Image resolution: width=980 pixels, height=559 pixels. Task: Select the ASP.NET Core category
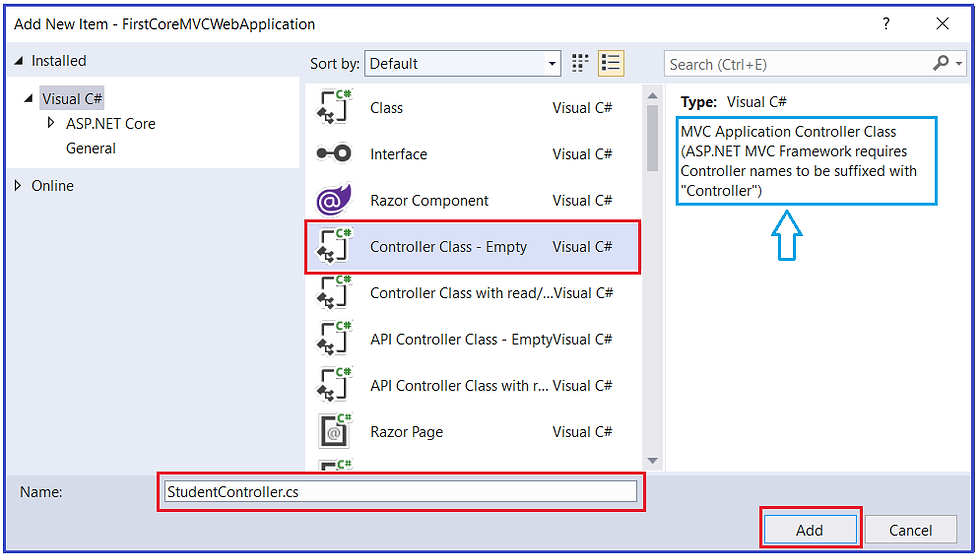(111, 124)
